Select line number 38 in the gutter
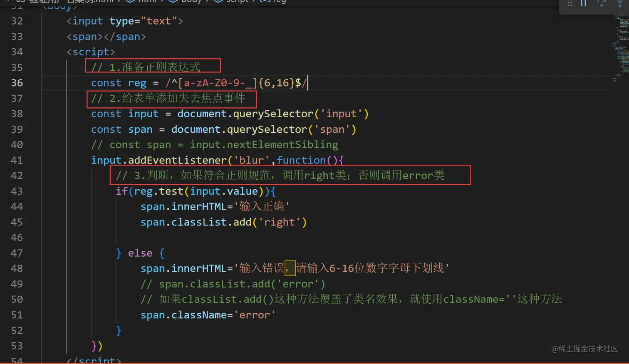Screen dimensions: 629x364 tap(17, 114)
